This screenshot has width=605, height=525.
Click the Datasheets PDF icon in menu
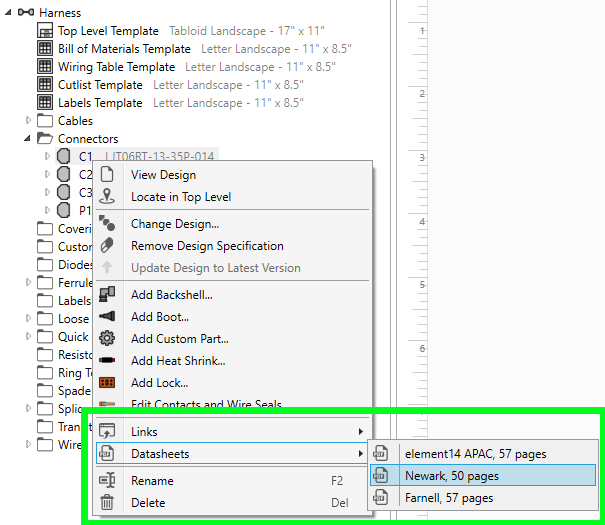point(107,453)
